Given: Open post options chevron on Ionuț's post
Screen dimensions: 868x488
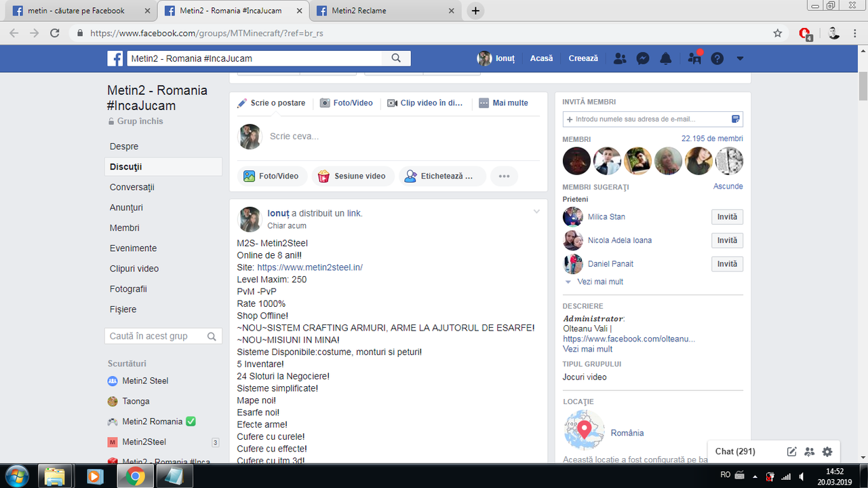Looking at the screenshot, I should 536,212.
